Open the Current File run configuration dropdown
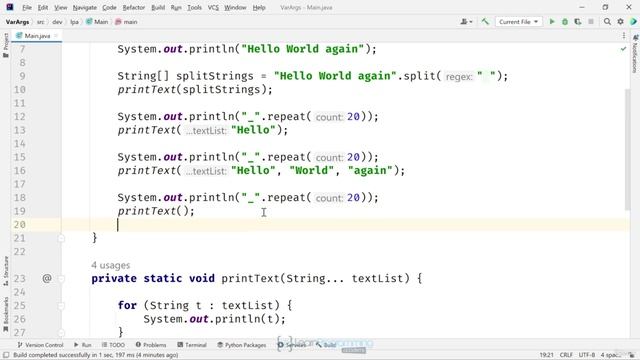Viewport: 640px width, 360px height. click(x=518, y=22)
